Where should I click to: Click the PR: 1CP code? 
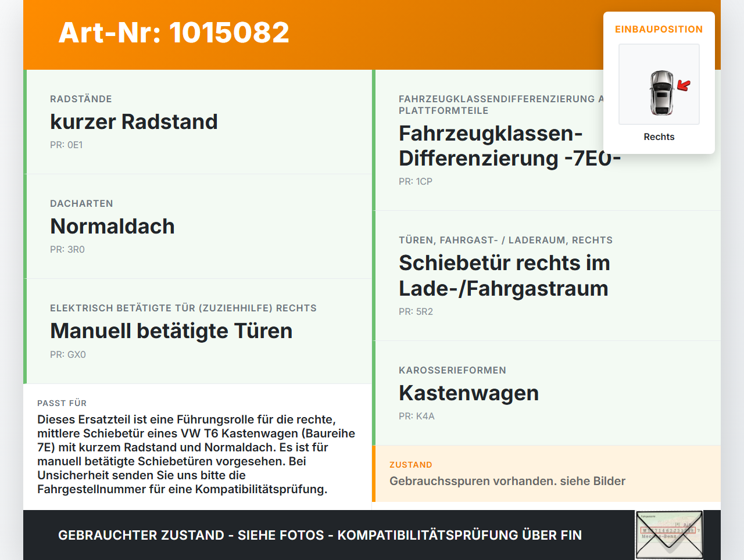(x=416, y=181)
